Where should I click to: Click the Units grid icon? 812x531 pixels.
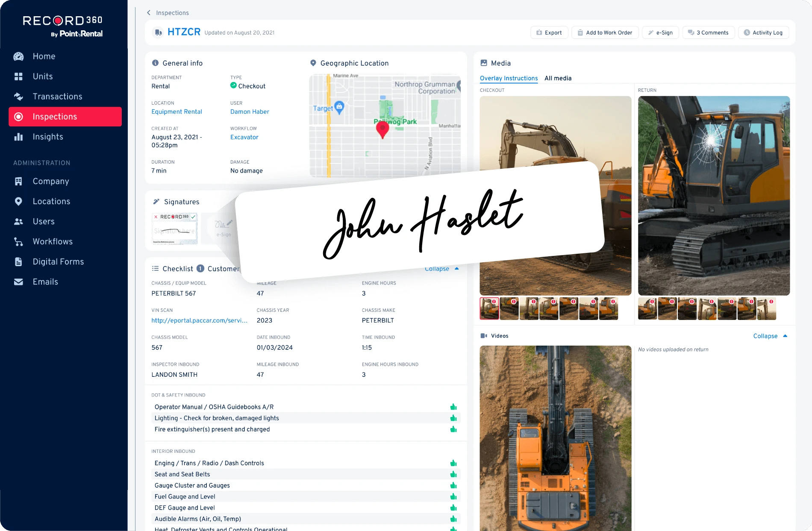point(18,76)
